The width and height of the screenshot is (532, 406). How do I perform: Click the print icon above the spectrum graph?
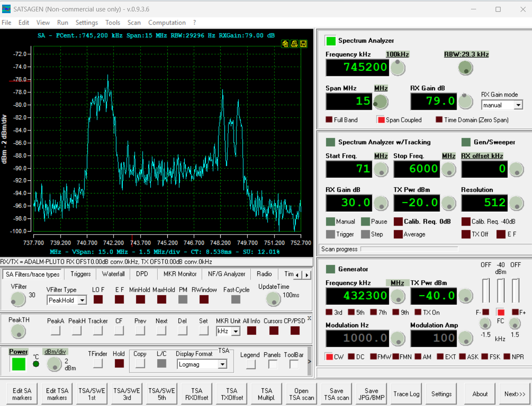(294, 44)
